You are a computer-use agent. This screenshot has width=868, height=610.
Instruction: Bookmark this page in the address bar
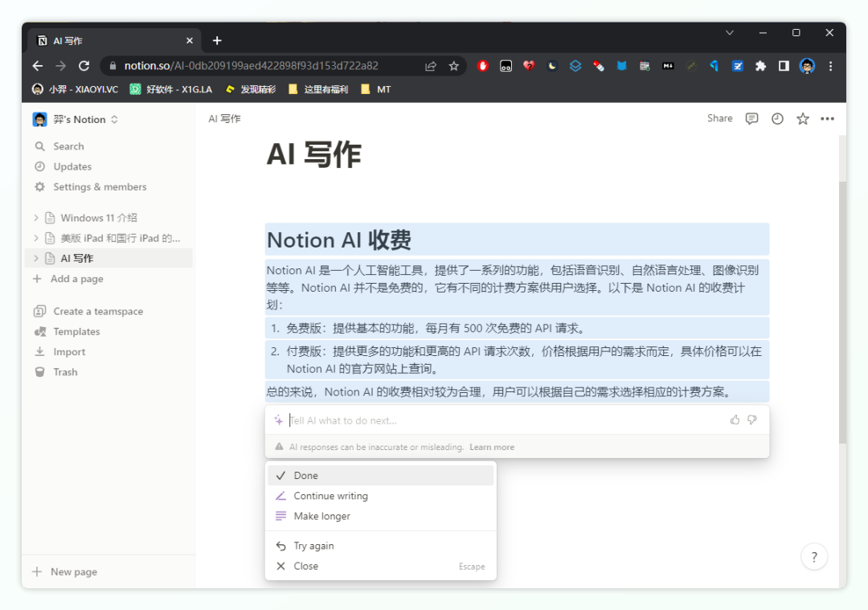(454, 66)
